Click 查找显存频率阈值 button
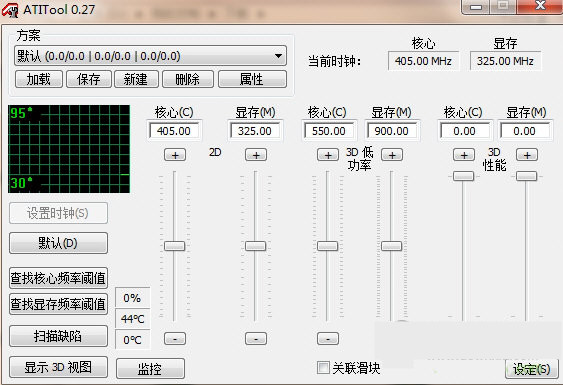The width and height of the screenshot is (563, 385). click(58, 304)
